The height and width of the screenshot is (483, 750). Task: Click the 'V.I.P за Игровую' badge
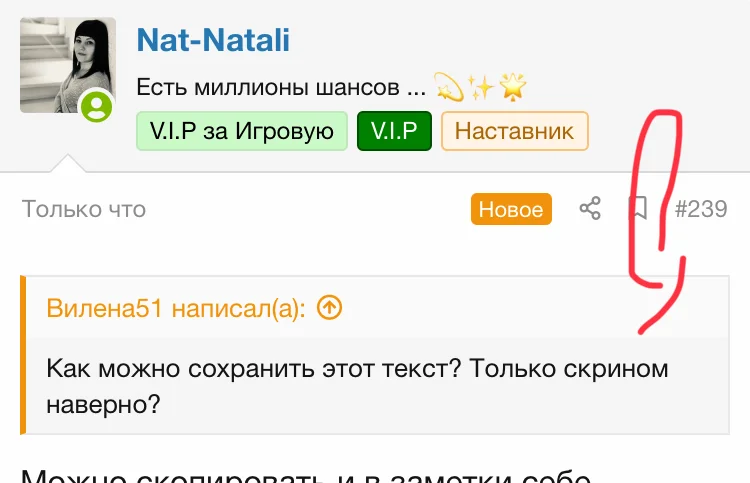click(x=242, y=131)
